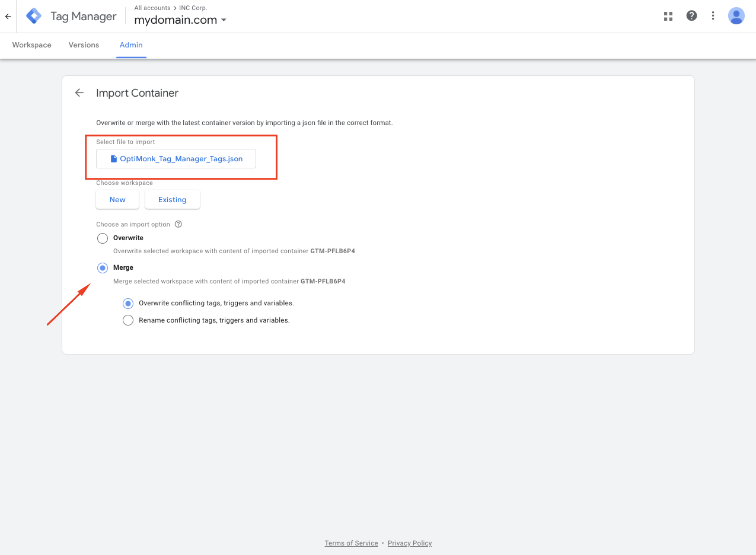Open the Privacy Policy link
Viewport: 756px width, 555px height.
(410, 543)
